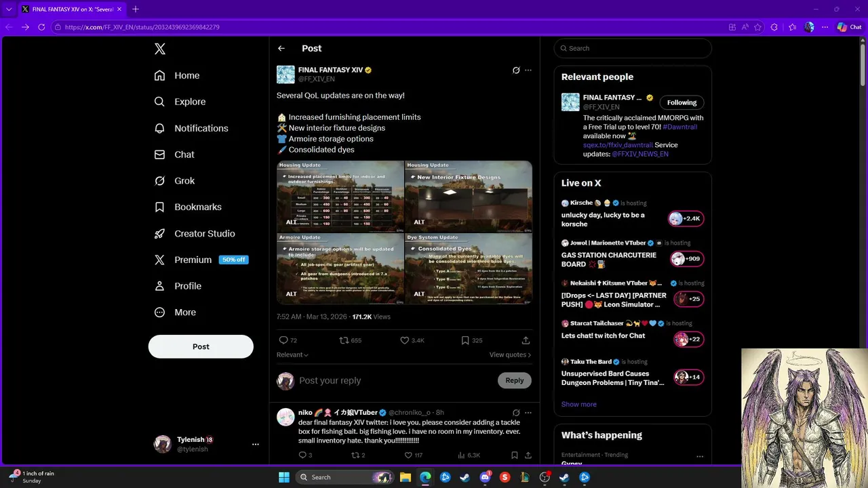The image size is (868, 488).
Task: Open sqex.to/ffxiv_dawntrail link
Action: click(x=618, y=145)
